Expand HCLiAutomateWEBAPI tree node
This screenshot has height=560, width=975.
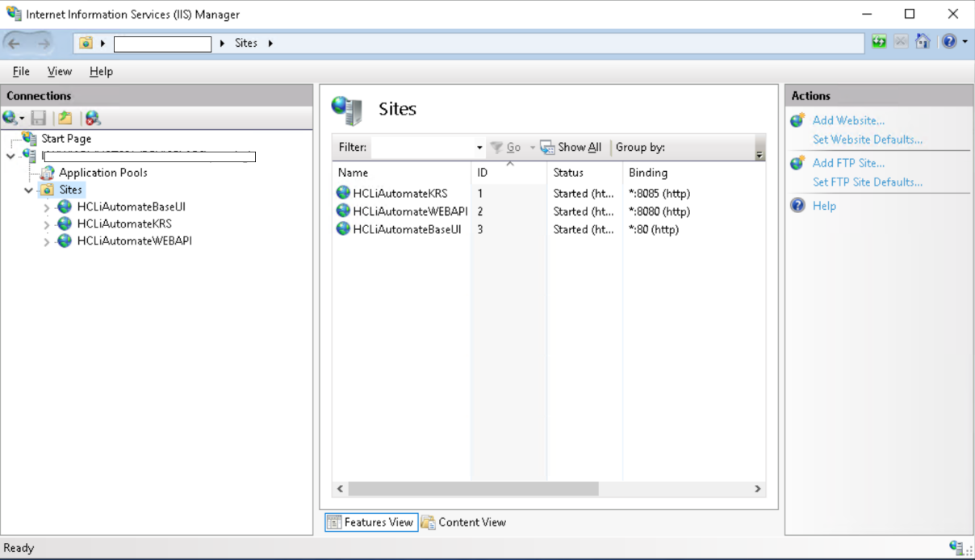(47, 241)
